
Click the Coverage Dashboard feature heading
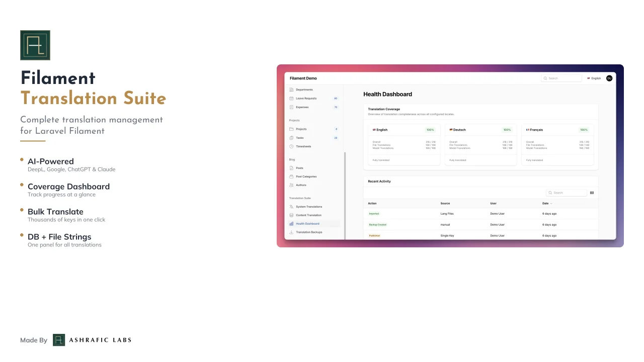[68, 187]
